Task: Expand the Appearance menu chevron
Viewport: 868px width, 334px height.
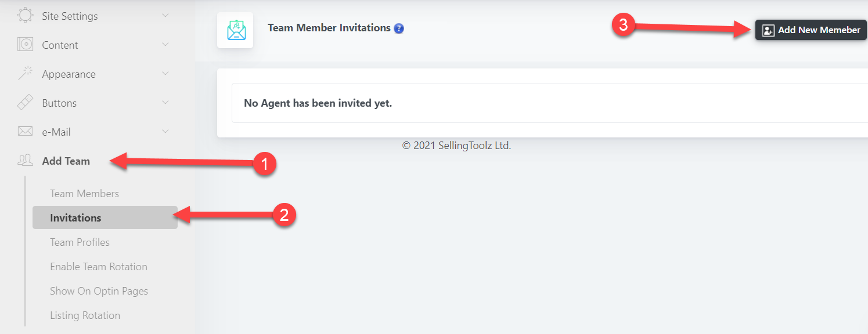Action: (165, 74)
